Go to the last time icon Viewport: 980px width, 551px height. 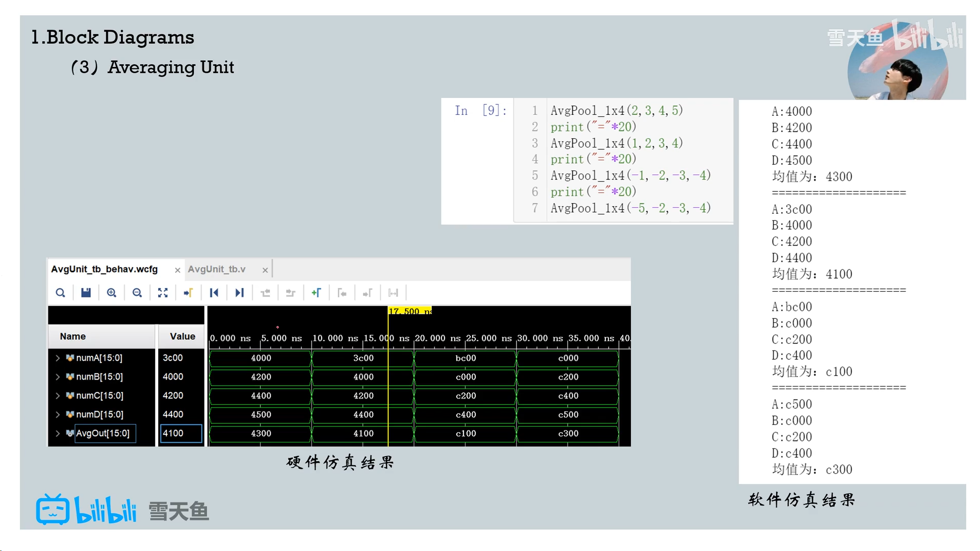[x=239, y=293]
